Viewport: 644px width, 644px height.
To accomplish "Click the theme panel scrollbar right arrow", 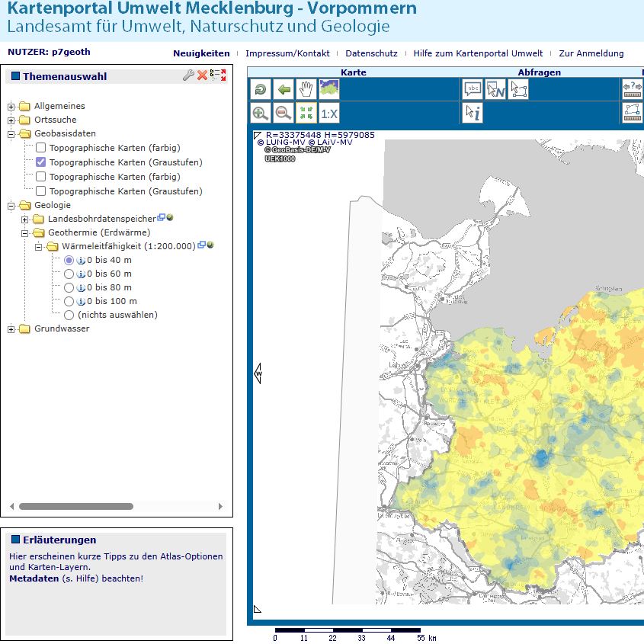I will (x=220, y=506).
